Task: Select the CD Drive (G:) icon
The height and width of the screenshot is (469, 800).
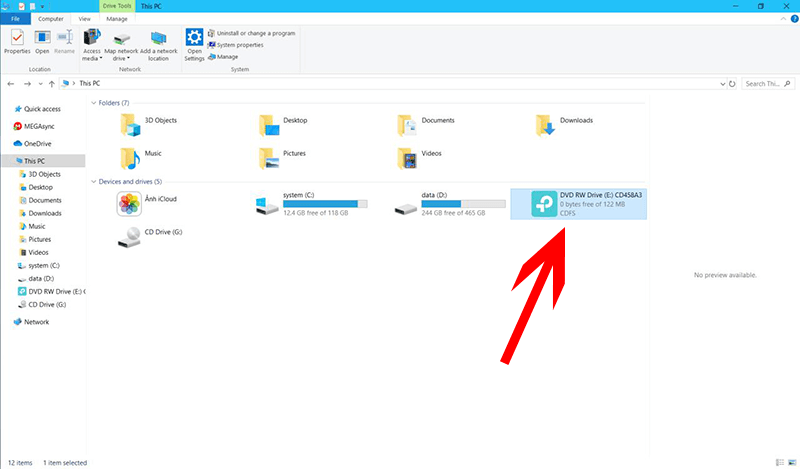Action: 129,237
